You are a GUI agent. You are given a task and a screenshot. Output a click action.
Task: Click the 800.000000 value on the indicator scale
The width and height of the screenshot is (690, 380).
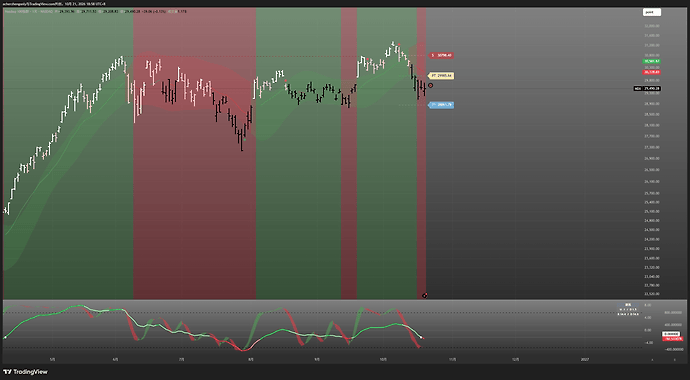672,313
